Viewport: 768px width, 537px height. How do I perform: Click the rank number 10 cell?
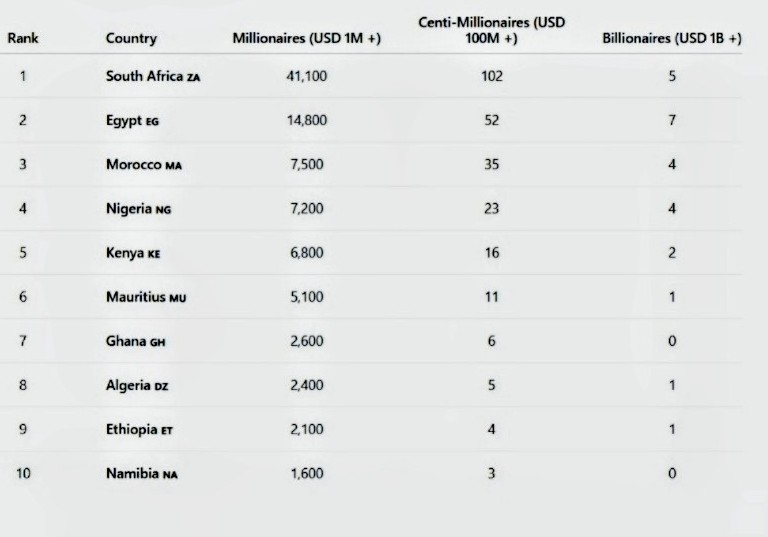(x=23, y=473)
